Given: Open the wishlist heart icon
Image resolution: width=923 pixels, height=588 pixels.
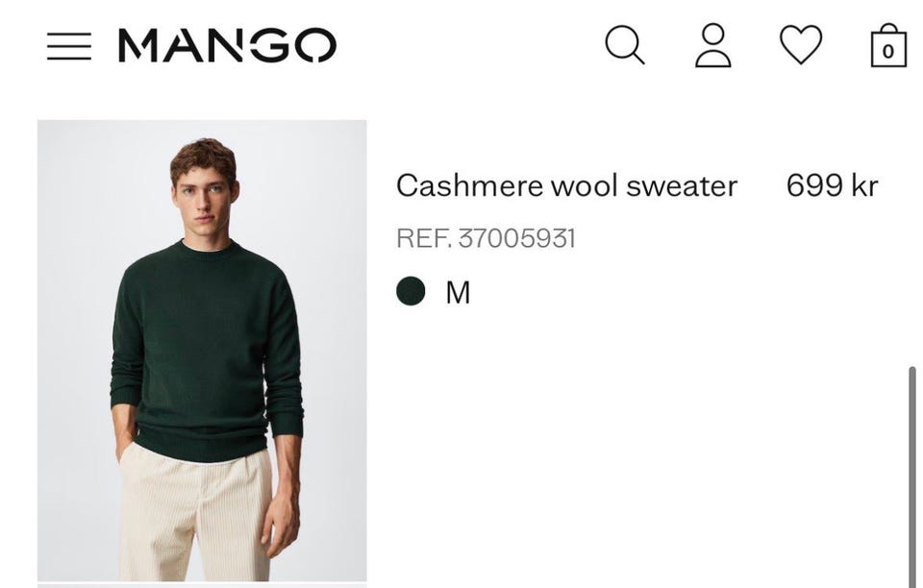Looking at the screenshot, I should point(801,44).
